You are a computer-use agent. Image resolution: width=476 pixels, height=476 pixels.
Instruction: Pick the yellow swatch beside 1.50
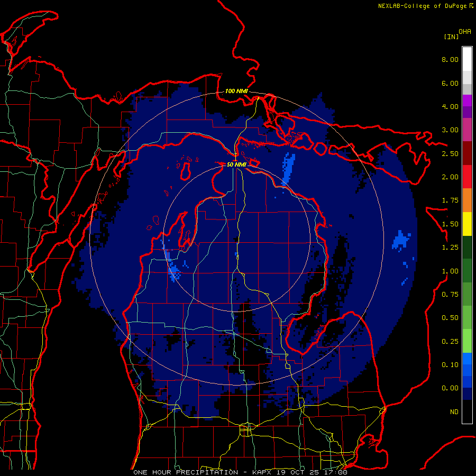(467, 224)
